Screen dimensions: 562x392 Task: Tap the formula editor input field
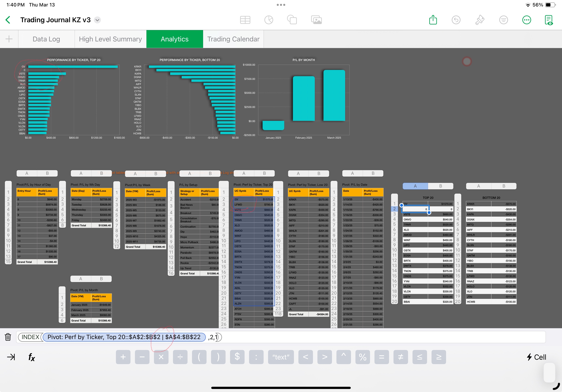coord(367,337)
